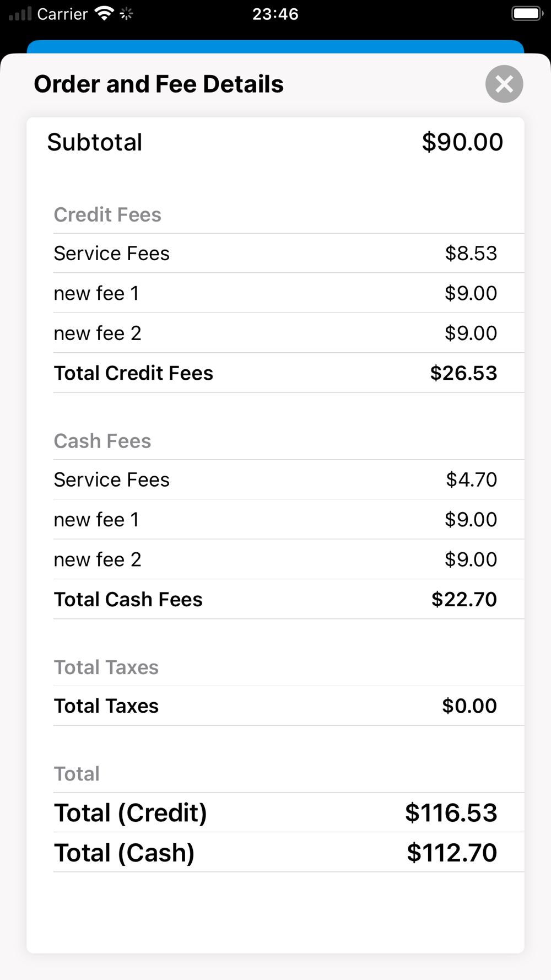Screen dimensions: 551x980
Task: Tap the blue bar behind the sheet
Action: [x=275, y=46]
